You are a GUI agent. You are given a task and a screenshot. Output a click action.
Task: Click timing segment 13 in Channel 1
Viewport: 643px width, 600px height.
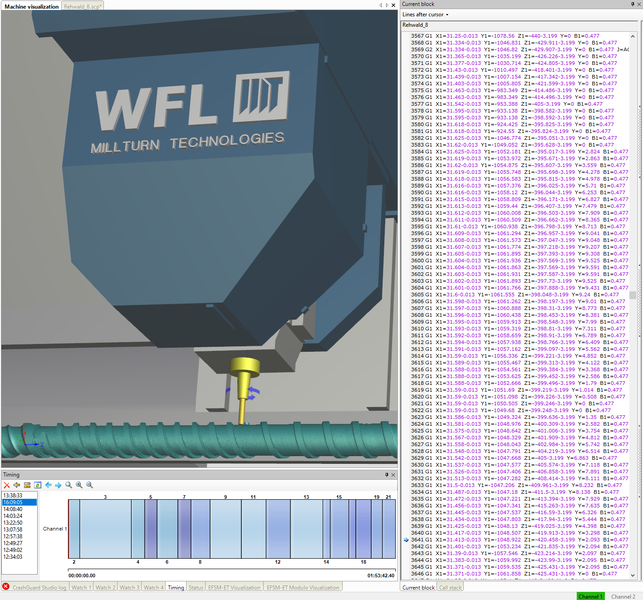click(x=306, y=529)
